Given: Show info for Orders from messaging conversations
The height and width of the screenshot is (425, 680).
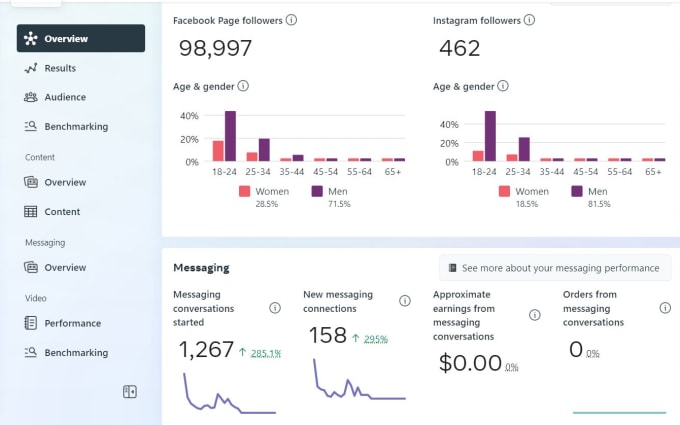Looking at the screenshot, I should 665,308.
